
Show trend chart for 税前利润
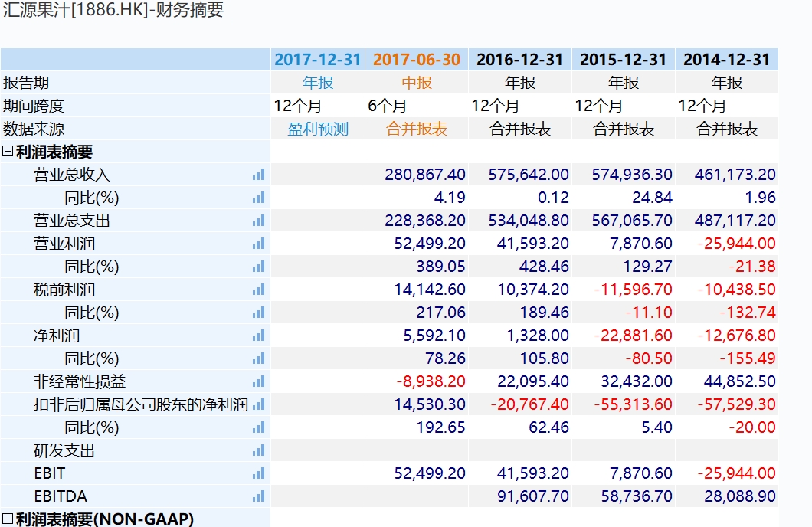(258, 290)
